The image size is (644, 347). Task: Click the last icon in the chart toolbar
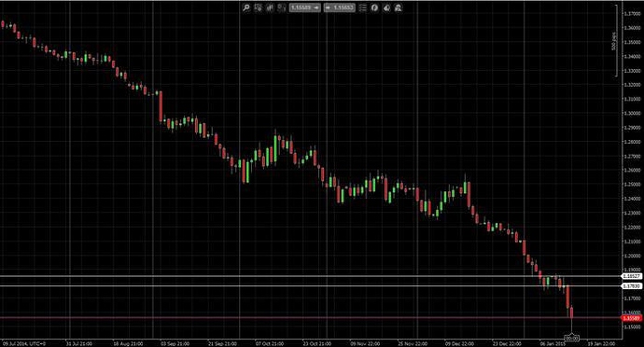click(x=398, y=7)
